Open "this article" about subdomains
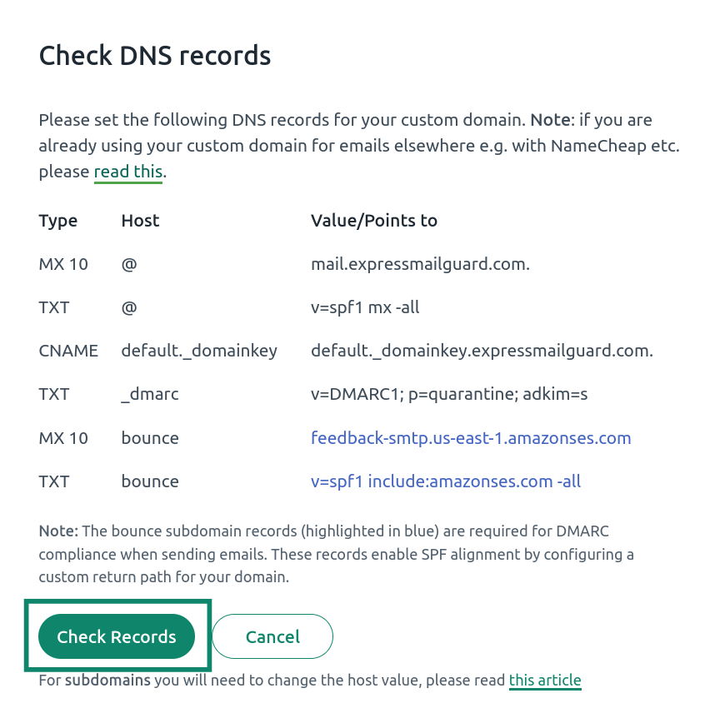The height and width of the screenshot is (728, 720). pyautogui.click(x=545, y=681)
